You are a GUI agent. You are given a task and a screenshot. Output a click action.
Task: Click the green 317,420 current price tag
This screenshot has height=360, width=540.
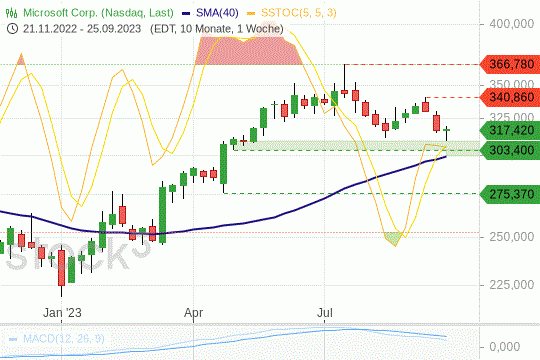[x=510, y=131]
